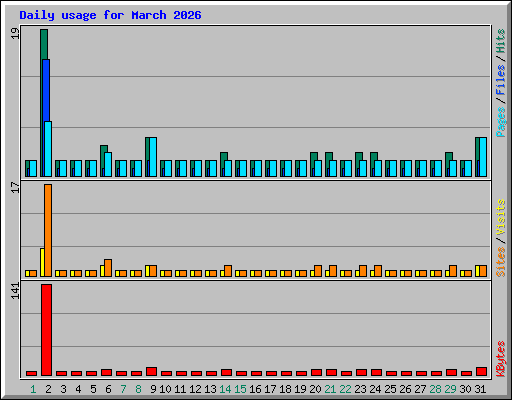Click the yellow Visits bar for day 2
Screen dimensions: 512x400
[x=42, y=262]
